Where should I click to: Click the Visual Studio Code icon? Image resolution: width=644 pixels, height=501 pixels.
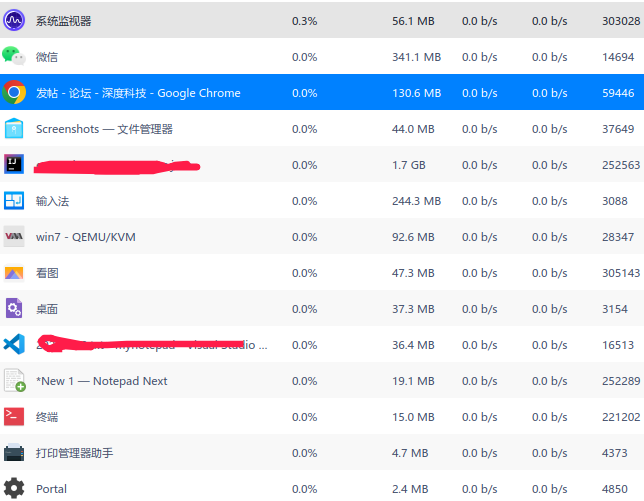[x=14, y=345]
